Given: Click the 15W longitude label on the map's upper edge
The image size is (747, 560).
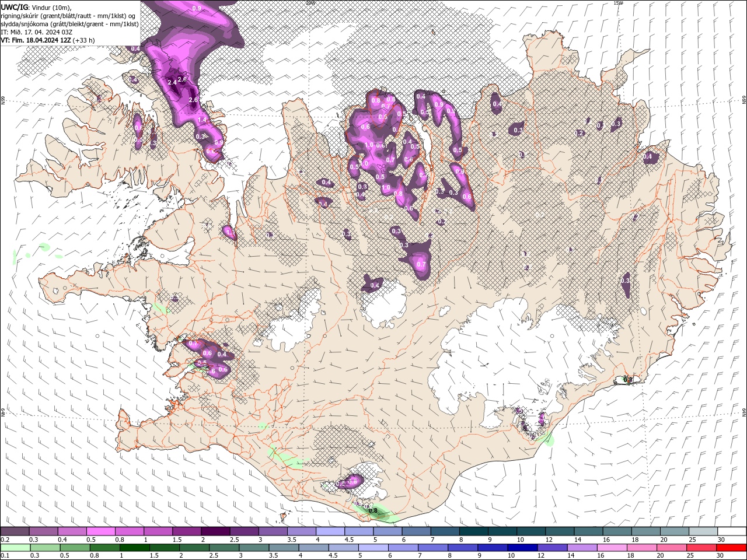Looking at the screenshot, I should pos(619,2).
